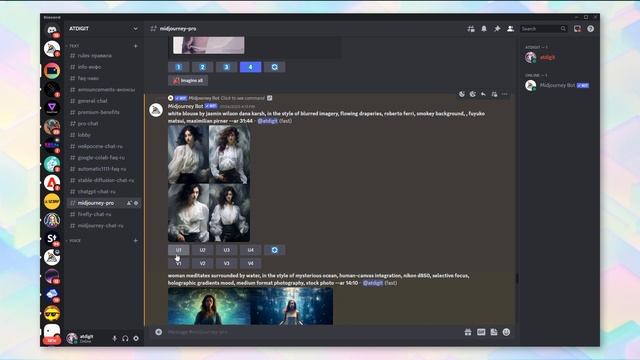The image size is (640, 360).
Task: Select prompt button 1
Action: [178, 67]
